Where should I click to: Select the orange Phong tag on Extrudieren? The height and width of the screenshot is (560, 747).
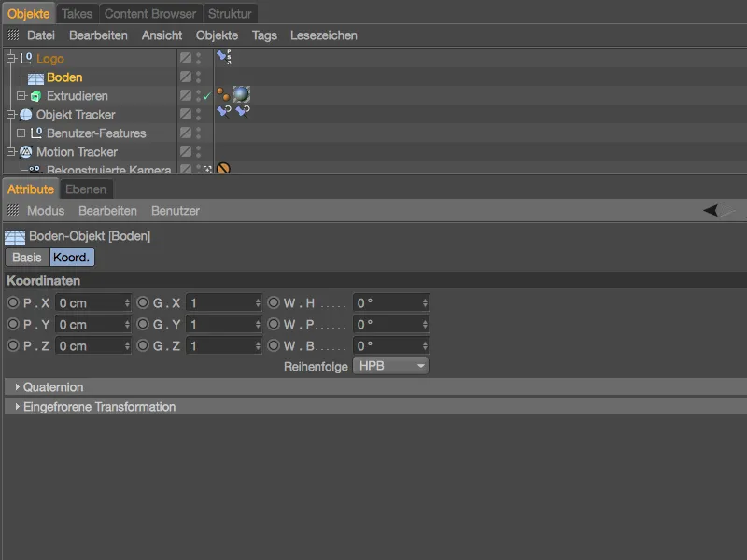(x=223, y=94)
